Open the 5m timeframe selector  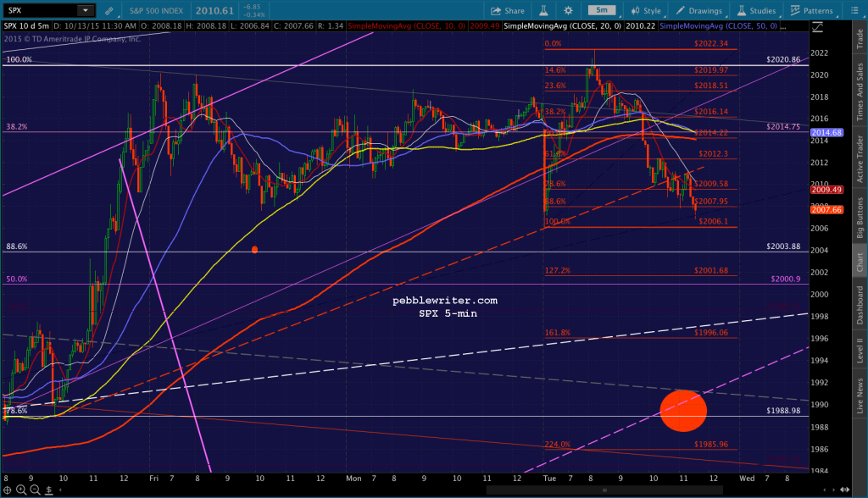click(602, 10)
